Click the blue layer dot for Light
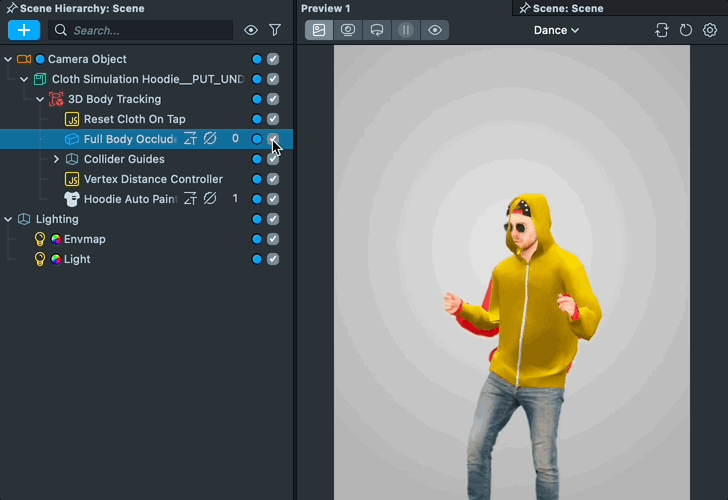This screenshot has width=728, height=500. [257, 259]
